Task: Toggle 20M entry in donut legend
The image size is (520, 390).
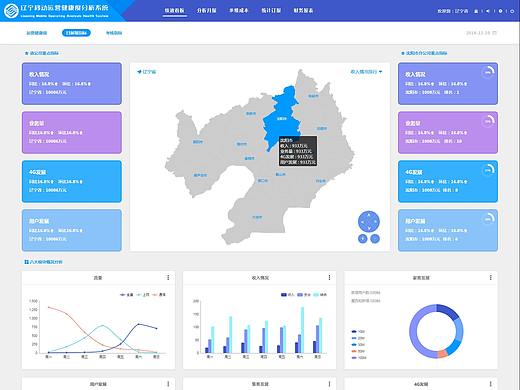Action: 358,338
